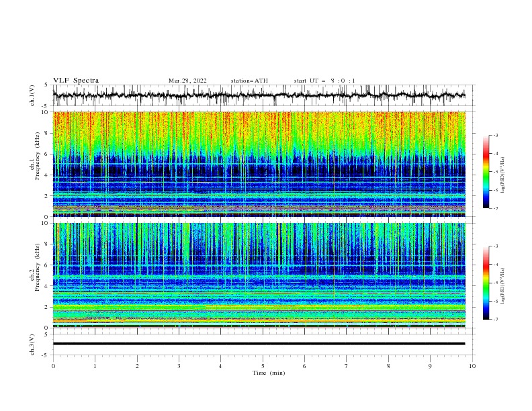Image resolution: width=532 pixels, height=411 pixels.
Task: Click the "ch.3(V)" axis label
Action: point(32,345)
